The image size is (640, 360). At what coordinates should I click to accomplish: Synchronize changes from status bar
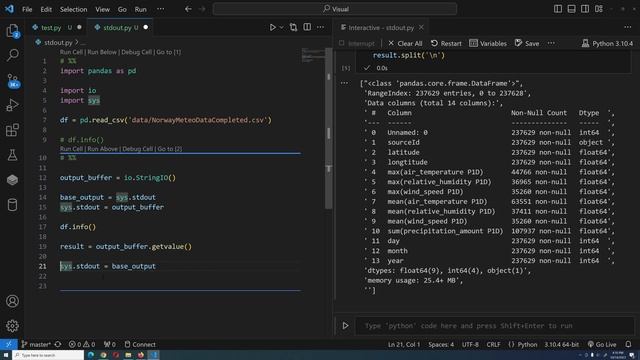click(58, 344)
